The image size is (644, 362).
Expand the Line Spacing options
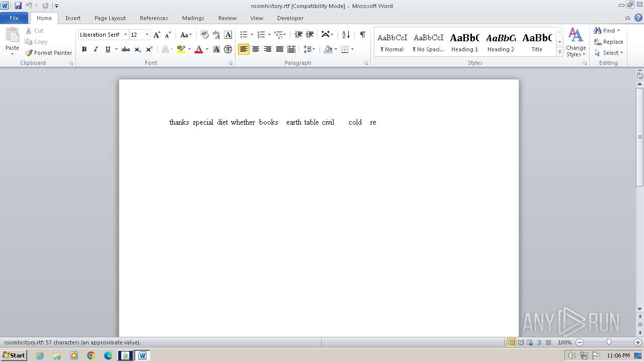tap(309, 49)
